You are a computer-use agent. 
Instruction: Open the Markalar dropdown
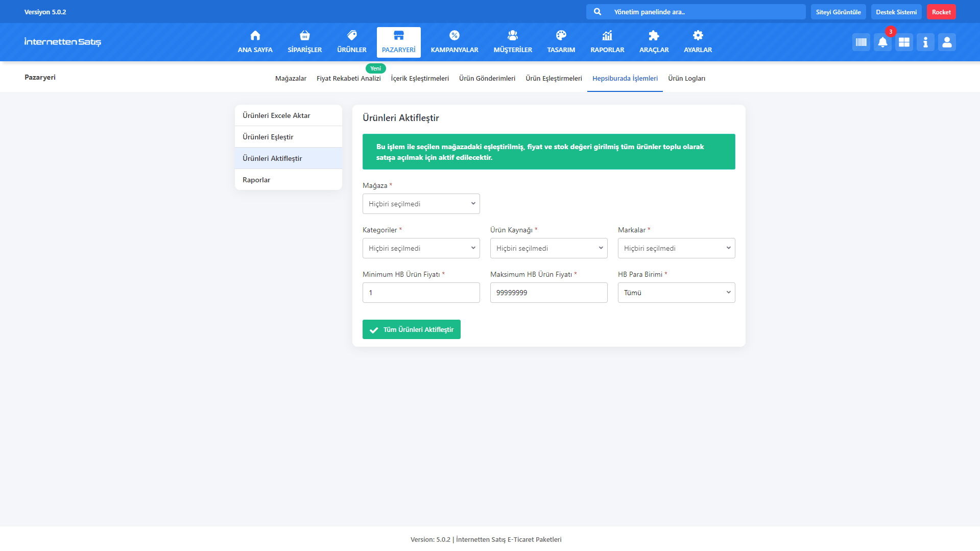click(676, 248)
